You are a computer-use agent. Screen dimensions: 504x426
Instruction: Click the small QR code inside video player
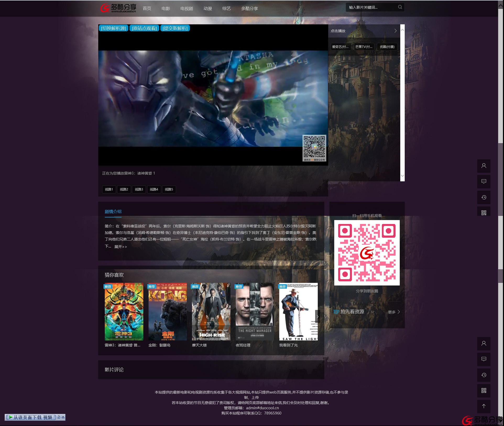[x=314, y=148]
